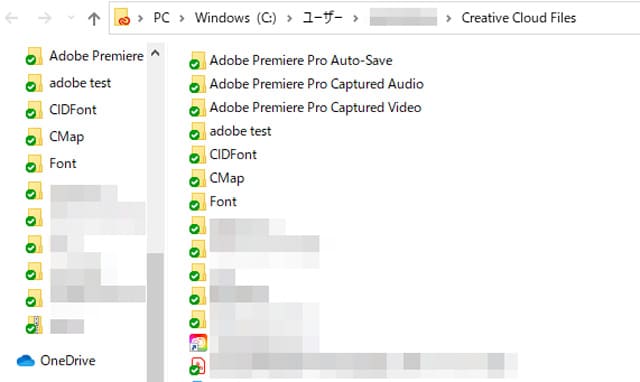Image resolution: width=640 pixels, height=382 pixels.
Task: Click the sidebar vertical scrollbar thumb
Action: point(156,318)
